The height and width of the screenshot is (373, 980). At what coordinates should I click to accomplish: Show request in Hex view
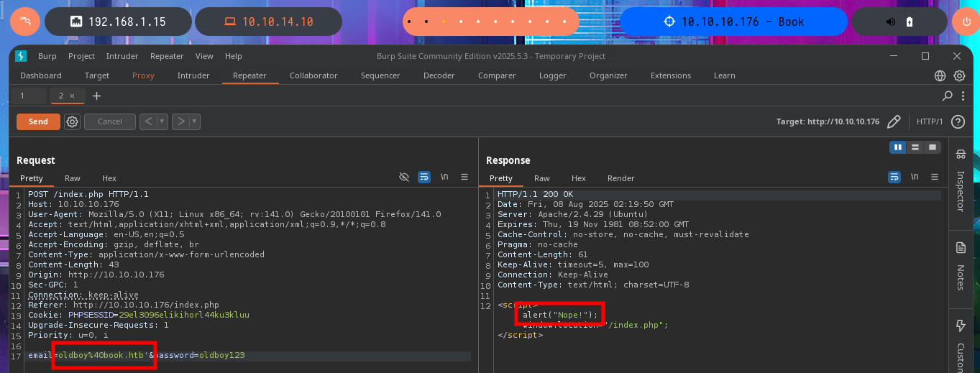tap(109, 178)
